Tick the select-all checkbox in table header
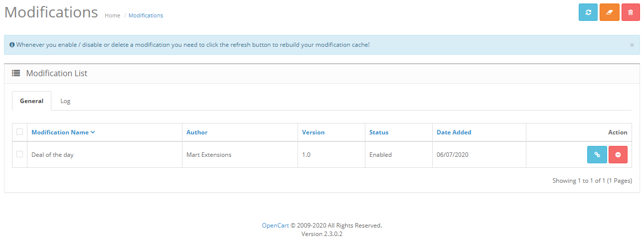644x243 pixels. pyautogui.click(x=19, y=132)
